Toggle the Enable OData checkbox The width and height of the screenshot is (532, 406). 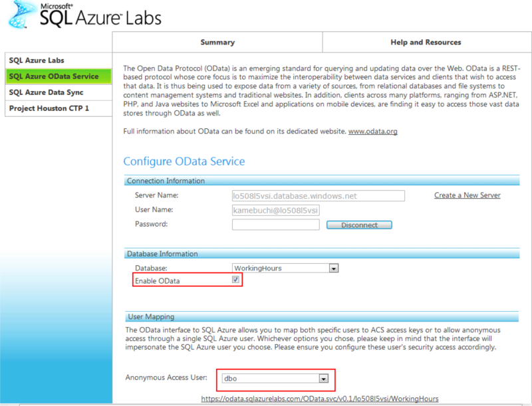pos(235,280)
